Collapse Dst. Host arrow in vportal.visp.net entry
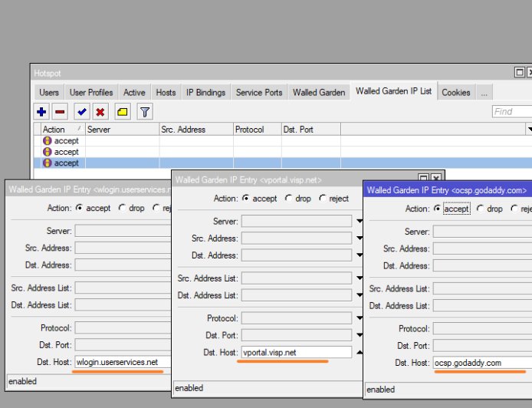 click(360, 352)
